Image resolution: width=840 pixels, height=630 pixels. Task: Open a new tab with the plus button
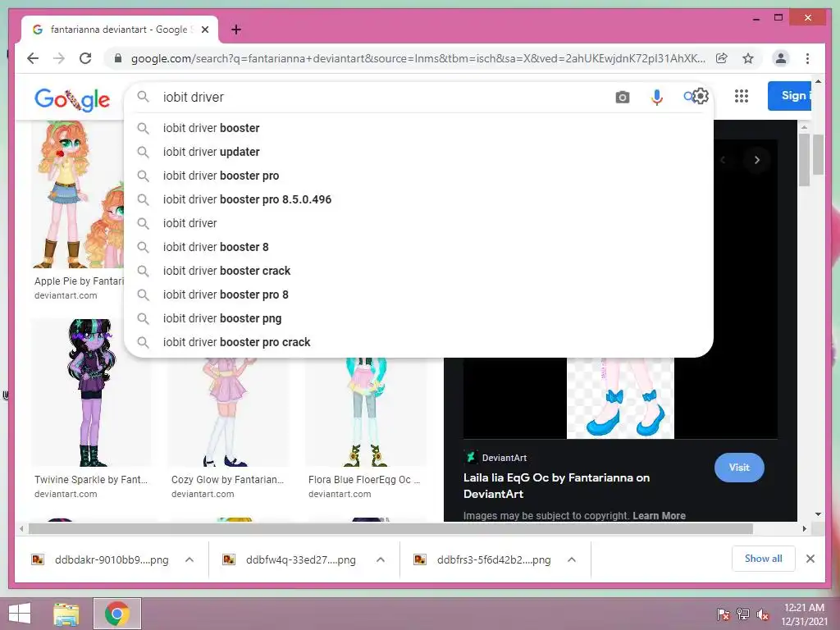point(235,30)
